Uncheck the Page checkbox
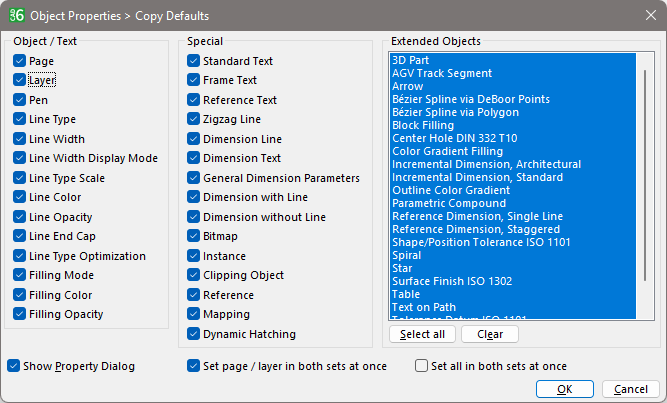 pyautogui.click(x=20, y=61)
